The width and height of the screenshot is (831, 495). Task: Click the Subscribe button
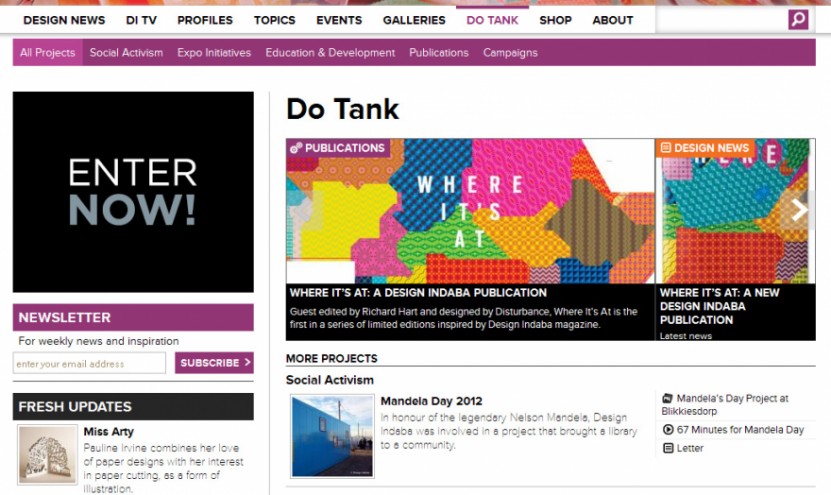click(214, 363)
